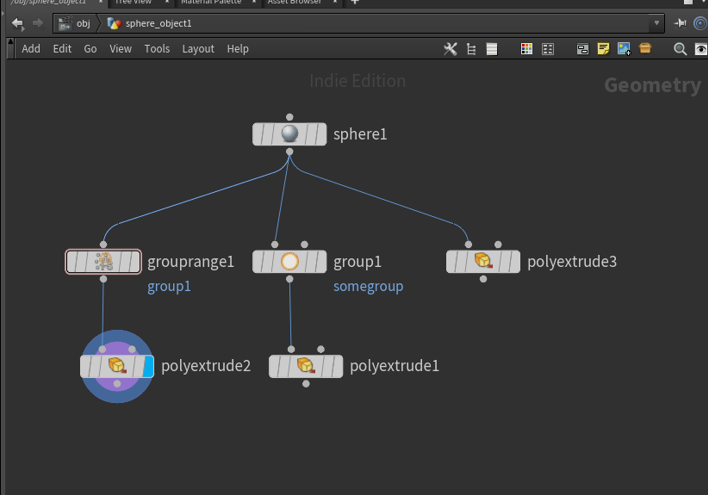Click the back navigation arrow
This screenshot has width=708, height=495.
(x=17, y=23)
